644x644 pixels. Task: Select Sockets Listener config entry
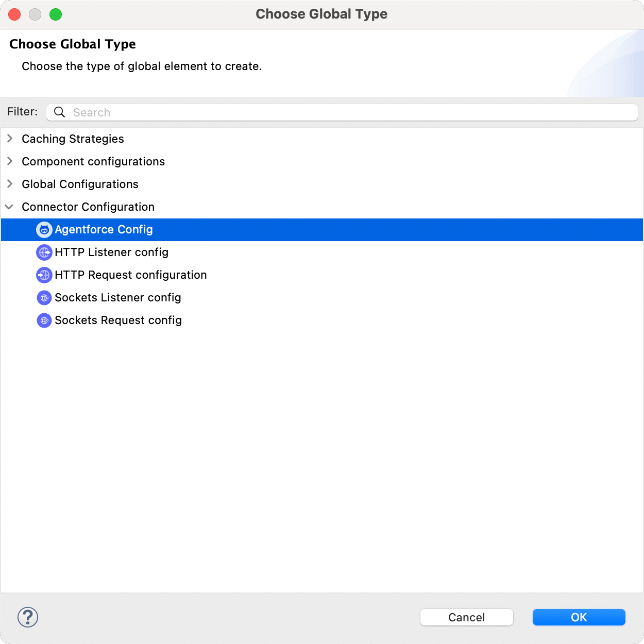pos(322,298)
